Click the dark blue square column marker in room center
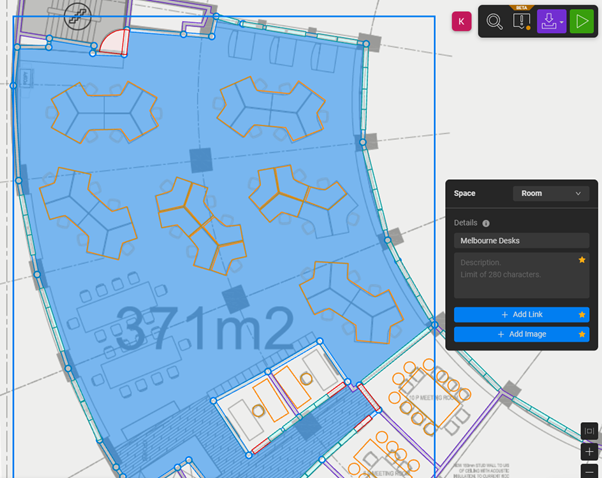 click(201, 160)
